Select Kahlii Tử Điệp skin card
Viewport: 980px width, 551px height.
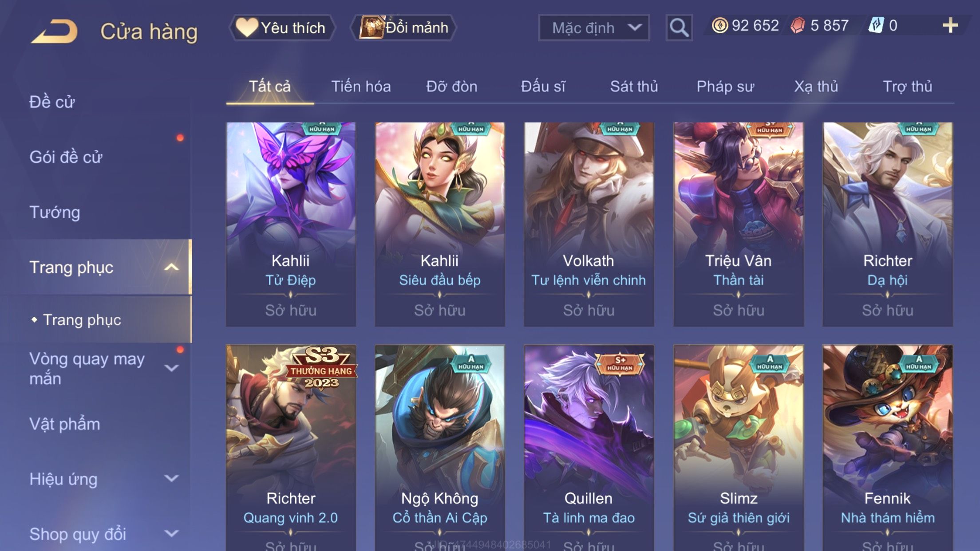(291, 224)
